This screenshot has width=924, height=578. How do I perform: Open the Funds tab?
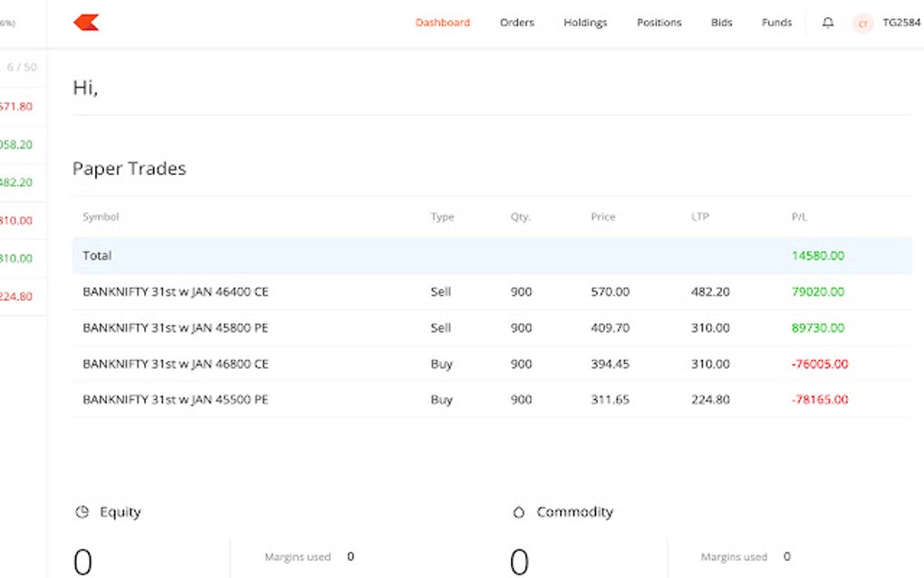[x=776, y=23]
